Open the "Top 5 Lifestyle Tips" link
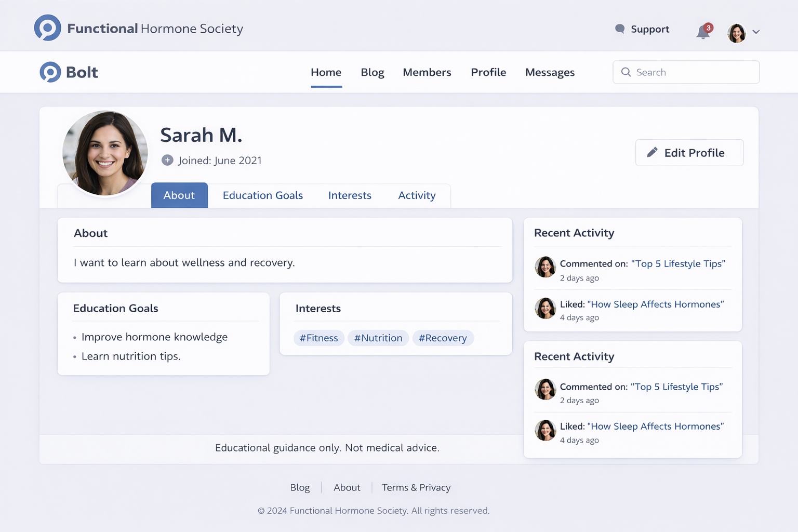798x532 pixels. (x=677, y=263)
